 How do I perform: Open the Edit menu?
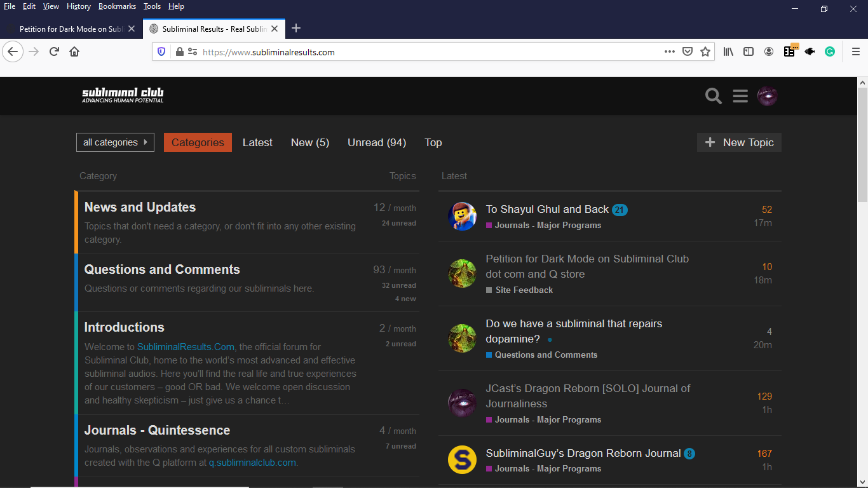tap(29, 6)
